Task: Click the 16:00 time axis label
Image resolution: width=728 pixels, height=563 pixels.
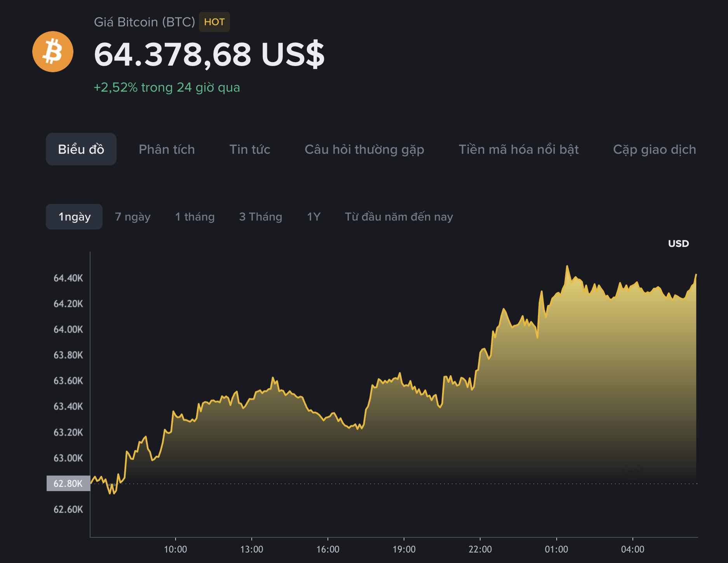Action: pos(328,549)
